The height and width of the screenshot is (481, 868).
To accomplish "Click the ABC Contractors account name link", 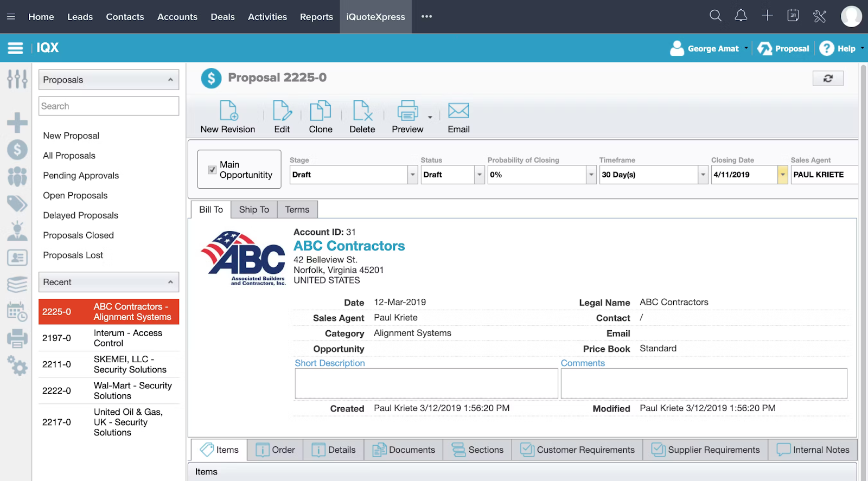I will (349, 246).
